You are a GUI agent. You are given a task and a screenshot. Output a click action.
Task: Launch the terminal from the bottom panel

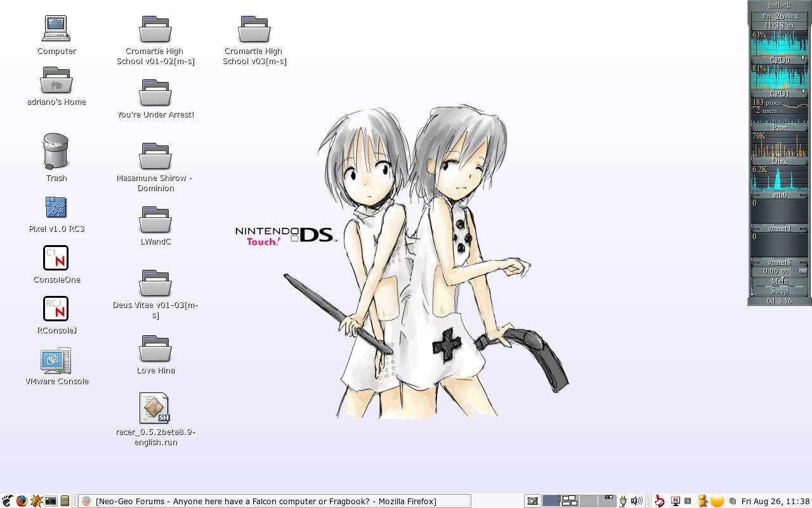[x=51, y=501]
